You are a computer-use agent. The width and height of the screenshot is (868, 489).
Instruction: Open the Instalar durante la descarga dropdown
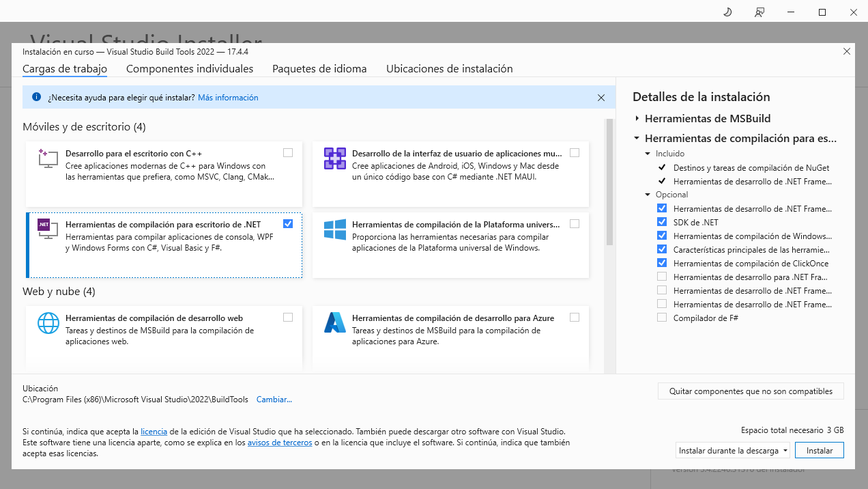click(x=733, y=451)
